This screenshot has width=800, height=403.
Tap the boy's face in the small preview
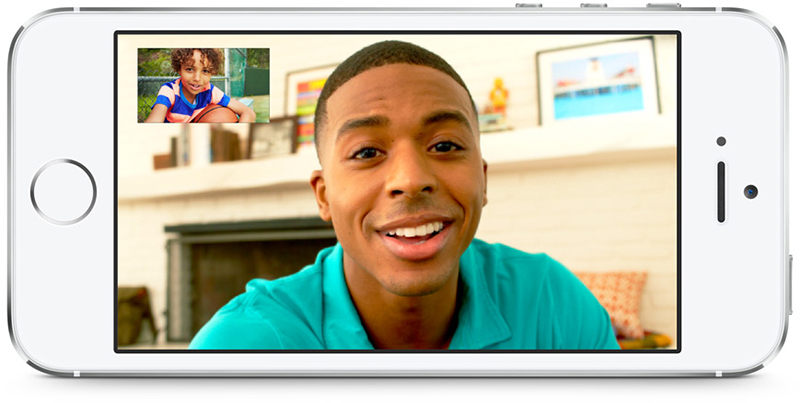197,71
